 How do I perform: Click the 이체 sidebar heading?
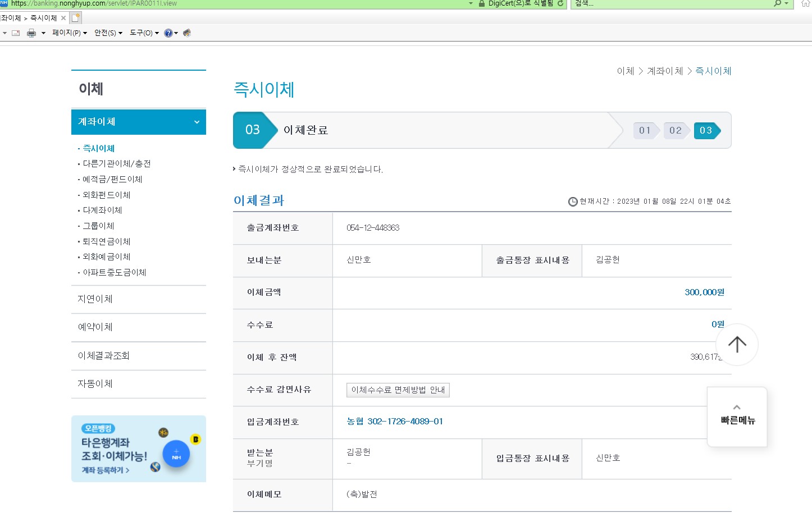pyautogui.click(x=91, y=89)
